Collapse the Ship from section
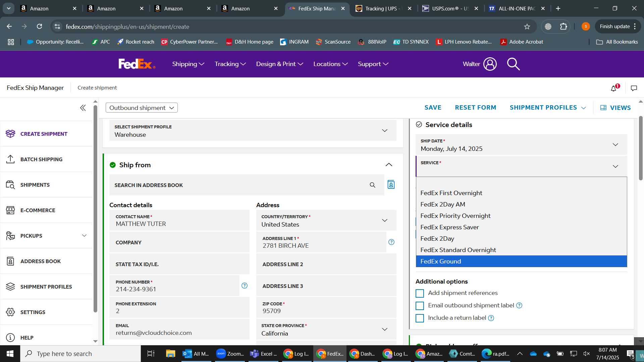This screenshot has width=644, height=362. click(x=389, y=165)
